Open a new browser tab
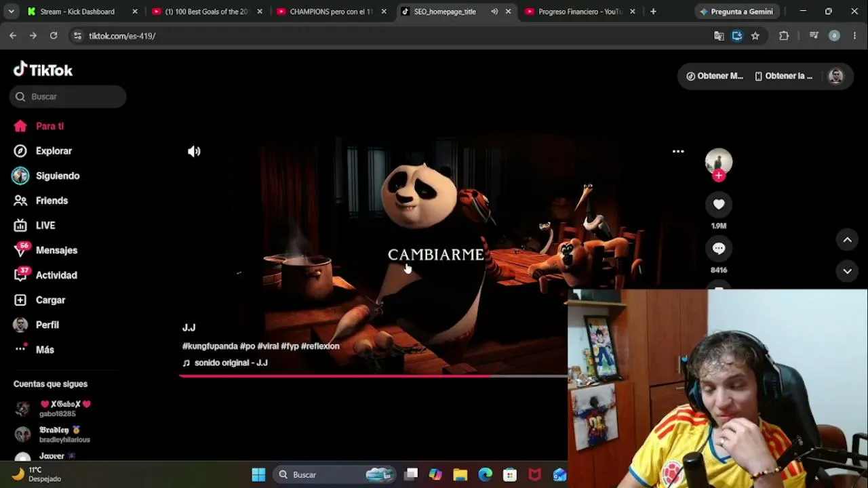 click(653, 12)
